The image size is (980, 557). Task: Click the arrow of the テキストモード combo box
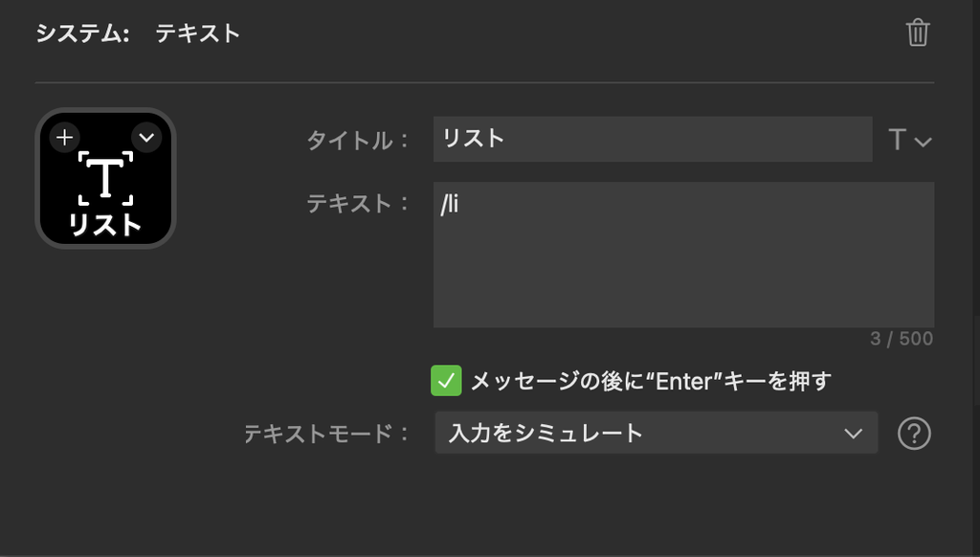coord(853,434)
